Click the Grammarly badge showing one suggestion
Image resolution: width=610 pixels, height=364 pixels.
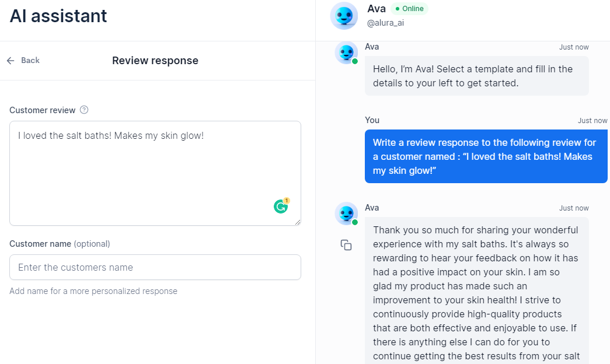[x=285, y=201]
